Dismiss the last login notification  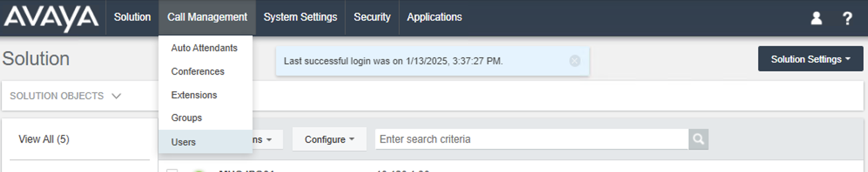tap(575, 61)
